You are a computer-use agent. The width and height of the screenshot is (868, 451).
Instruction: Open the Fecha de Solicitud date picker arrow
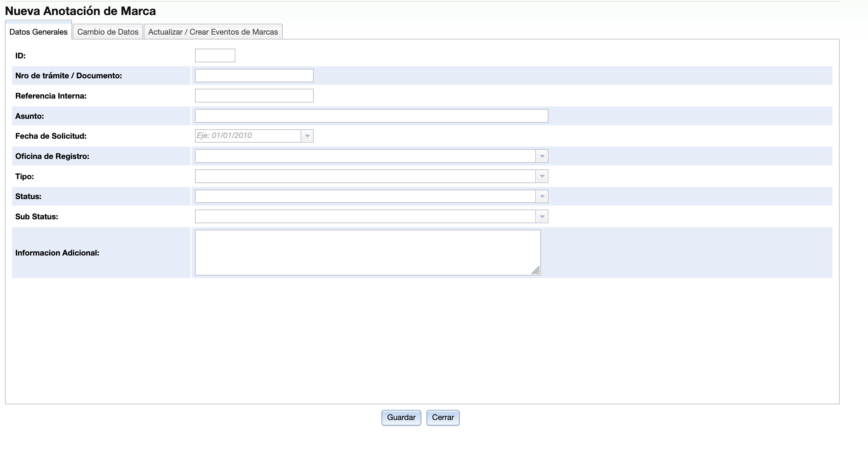coord(307,136)
